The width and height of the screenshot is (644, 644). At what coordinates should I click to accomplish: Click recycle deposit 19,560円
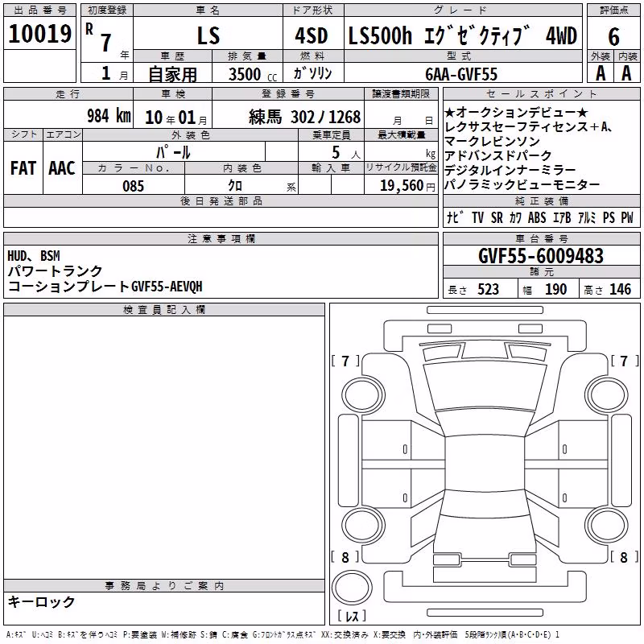(407, 186)
